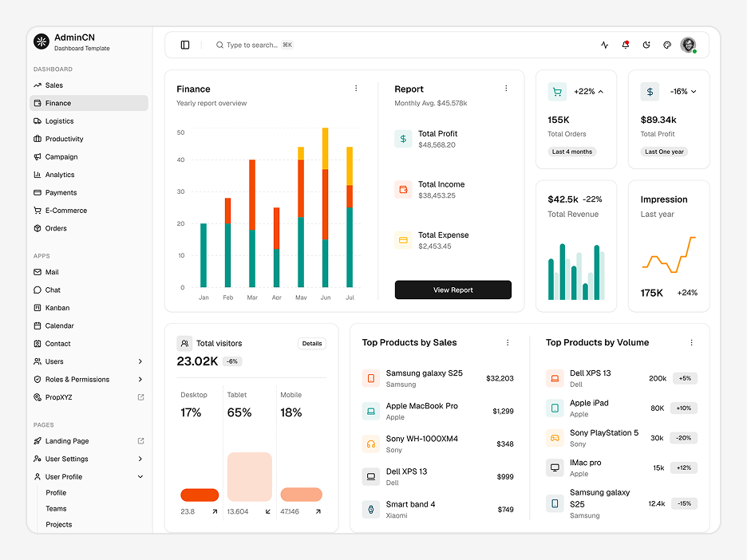Toggle dark mode moon icon
747x560 pixels.
[x=646, y=45]
